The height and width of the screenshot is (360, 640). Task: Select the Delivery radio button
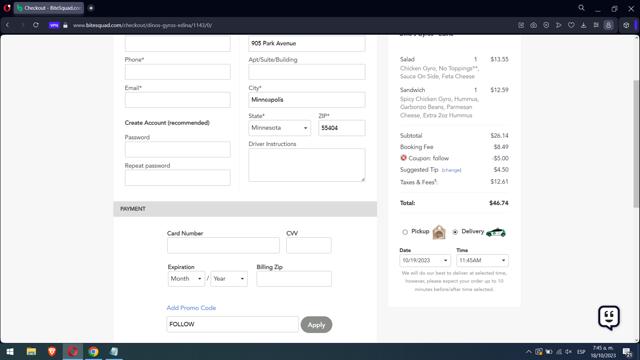(x=455, y=232)
